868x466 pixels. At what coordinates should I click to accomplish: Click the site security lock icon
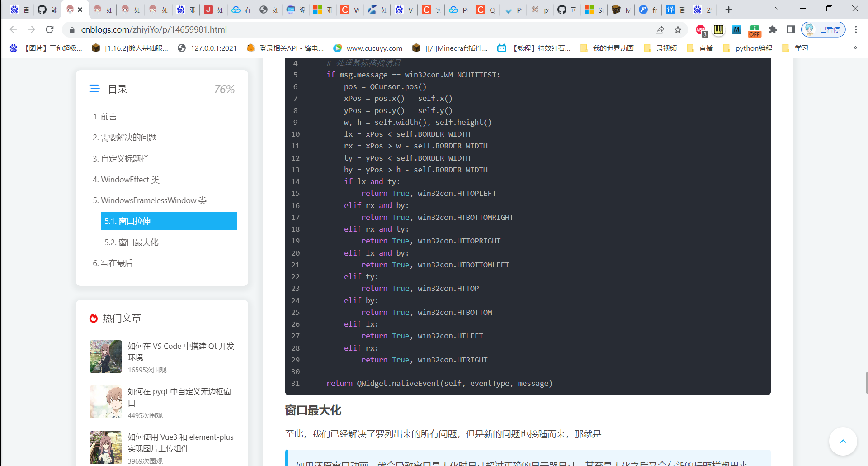pos(72,30)
